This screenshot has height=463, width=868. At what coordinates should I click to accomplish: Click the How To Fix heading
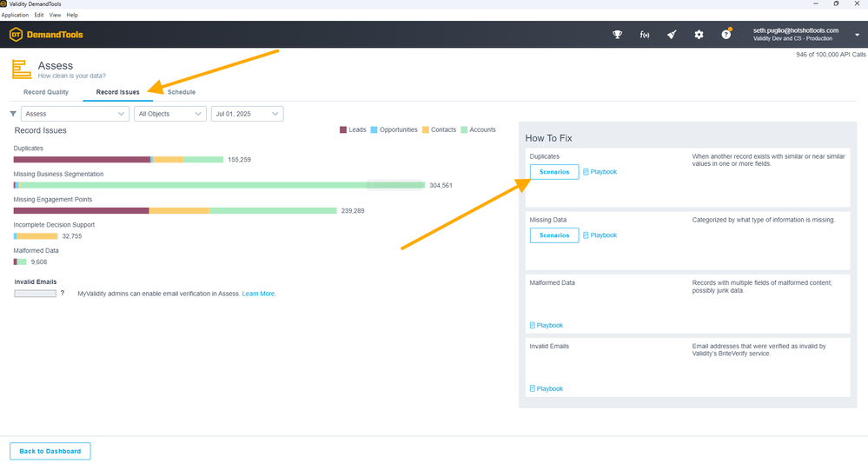[x=548, y=138]
